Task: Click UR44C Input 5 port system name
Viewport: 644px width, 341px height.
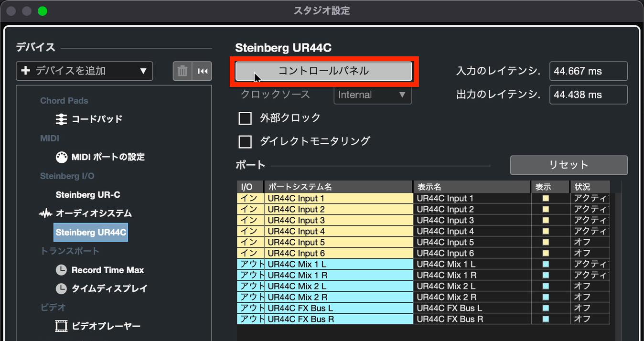Action: tap(338, 242)
